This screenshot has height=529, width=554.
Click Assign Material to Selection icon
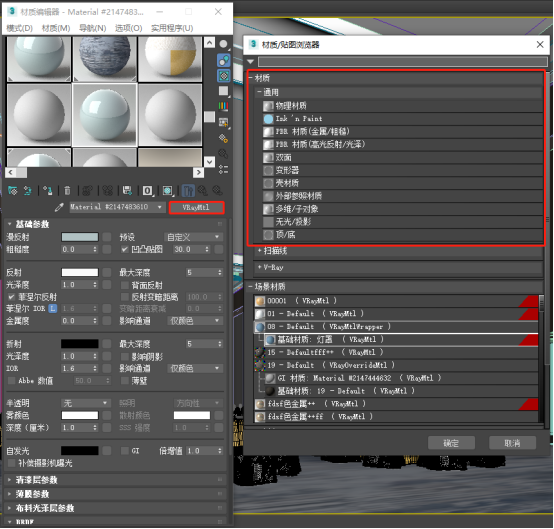point(48,191)
